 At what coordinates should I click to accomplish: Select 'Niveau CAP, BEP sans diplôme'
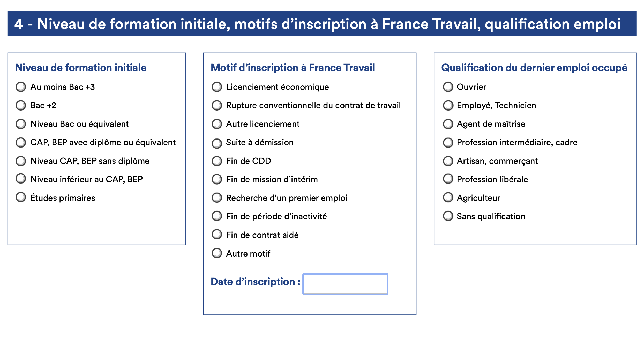coord(21,161)
